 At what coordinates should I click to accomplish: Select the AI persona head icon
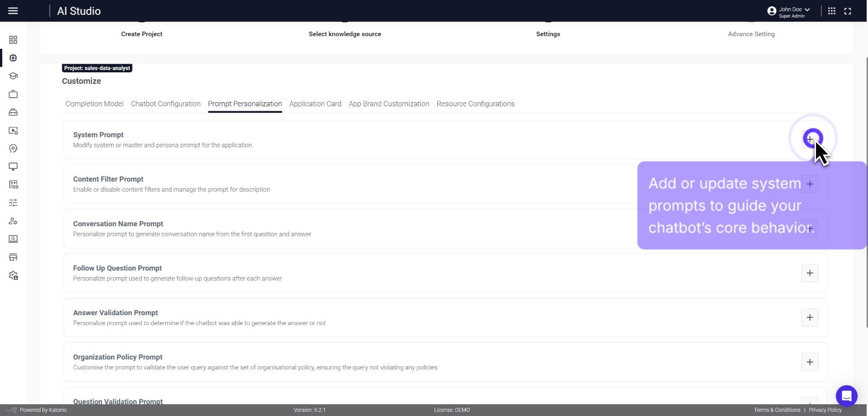tap(14, 148)
